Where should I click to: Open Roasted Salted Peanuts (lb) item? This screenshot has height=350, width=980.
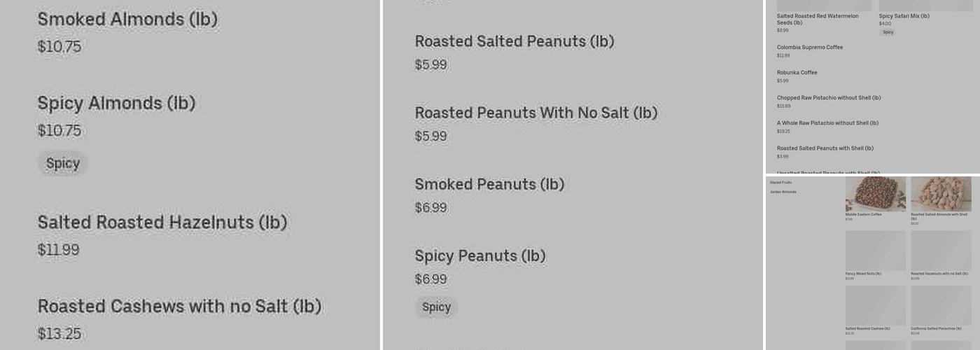point(514,42)
